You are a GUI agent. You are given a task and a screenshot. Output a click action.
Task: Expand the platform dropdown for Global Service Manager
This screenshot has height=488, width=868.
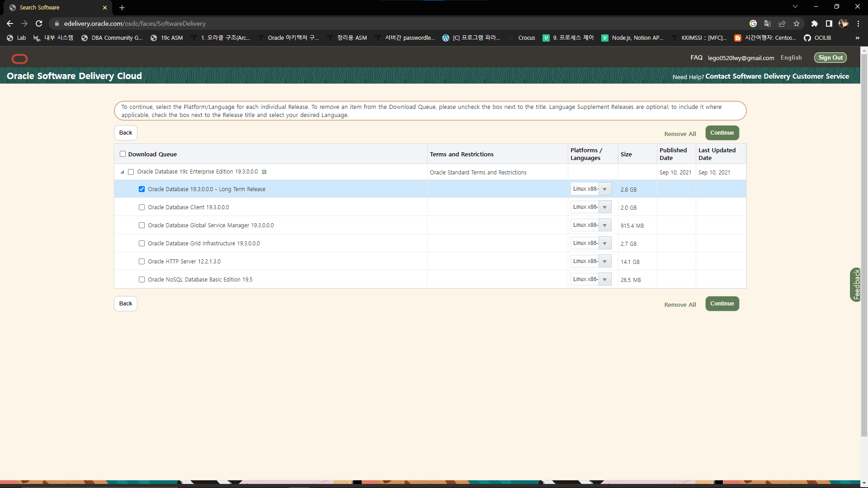(x=604, y=225)
